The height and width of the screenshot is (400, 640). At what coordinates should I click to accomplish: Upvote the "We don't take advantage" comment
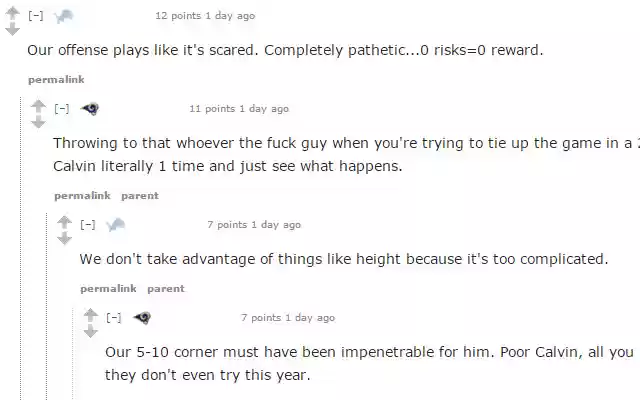tap(64, 222)
